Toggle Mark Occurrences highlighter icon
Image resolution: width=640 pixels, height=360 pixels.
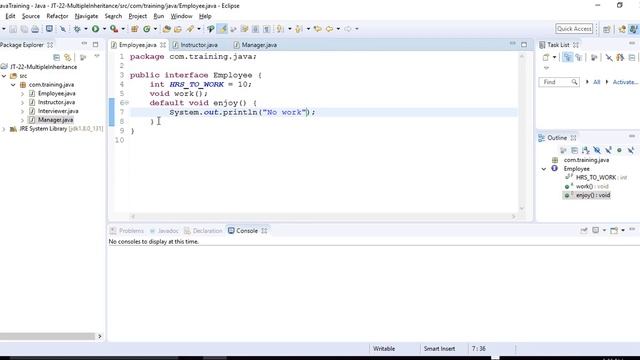(x=222, y=29)
